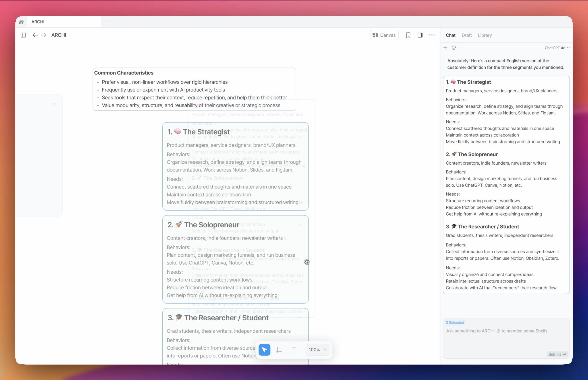Switch to the Draft tab
The width and height of the screenshot is (588, 380).
[466, 35]
